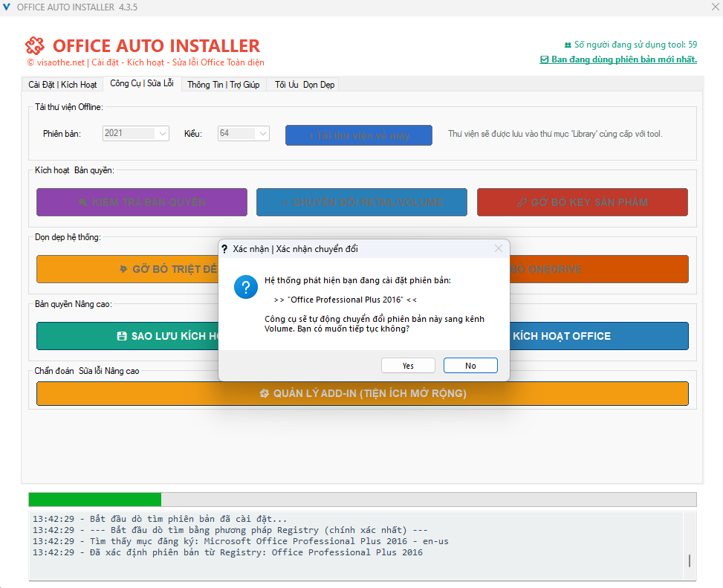
Task: Select the 'Công Cụ | Sửa Lỗi' tab
Action: pos(142,83)
